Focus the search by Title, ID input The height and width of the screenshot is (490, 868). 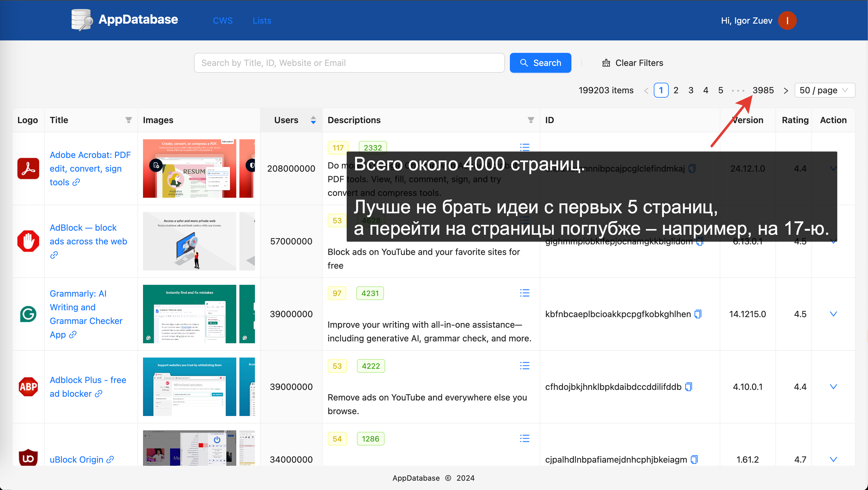pyautogui.click(x=349, y=63)
